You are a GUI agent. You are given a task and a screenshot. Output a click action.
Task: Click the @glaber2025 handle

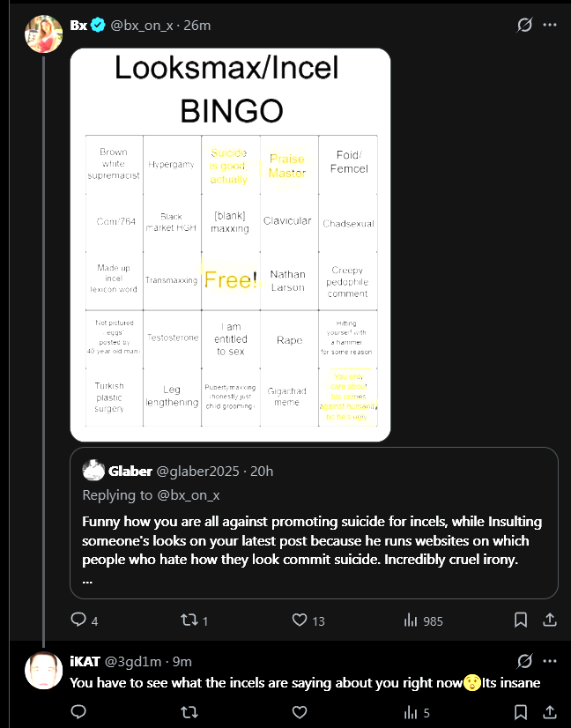(x=198, y=472)
